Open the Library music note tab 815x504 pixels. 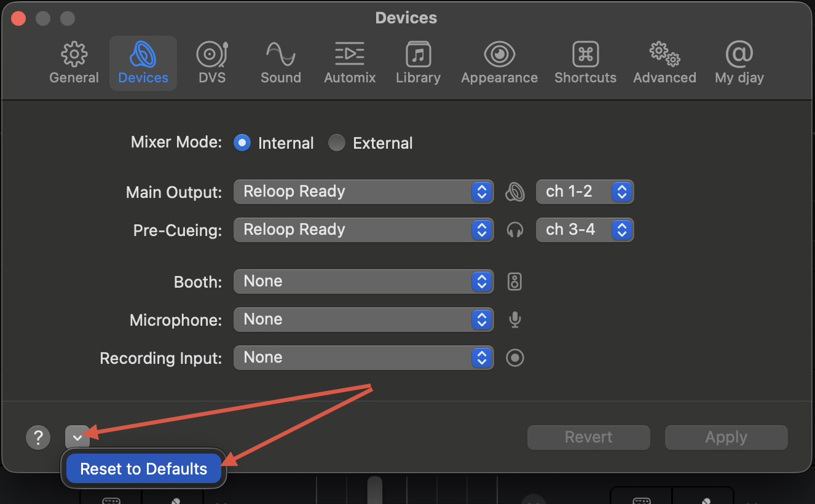pos(418,63)
